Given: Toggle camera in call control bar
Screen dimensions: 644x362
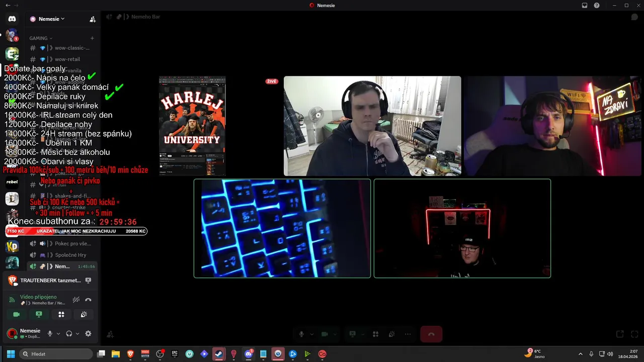Looking at the screenshot, I should tap(325, 334).
